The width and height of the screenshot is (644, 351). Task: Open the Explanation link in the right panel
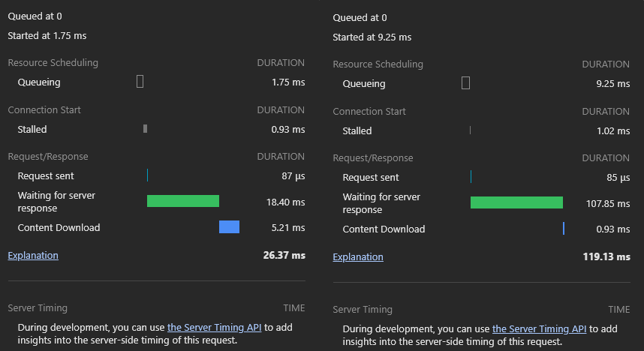coord(358,256)
